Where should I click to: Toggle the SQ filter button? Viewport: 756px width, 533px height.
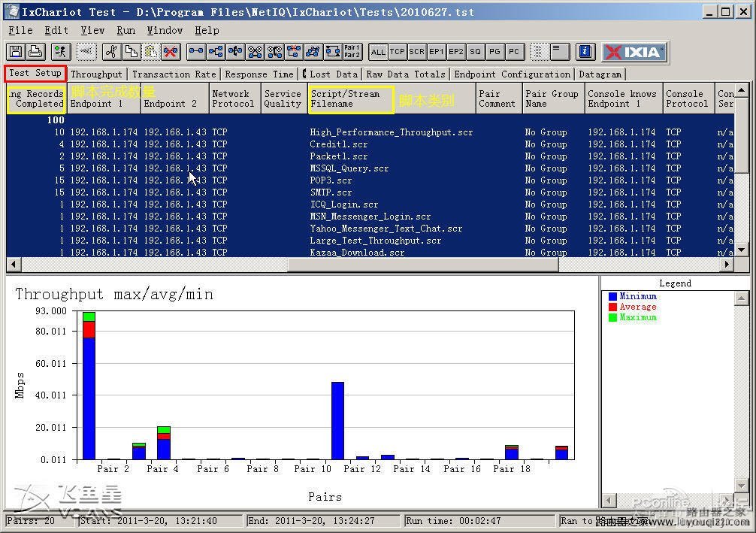click(476, 52)
